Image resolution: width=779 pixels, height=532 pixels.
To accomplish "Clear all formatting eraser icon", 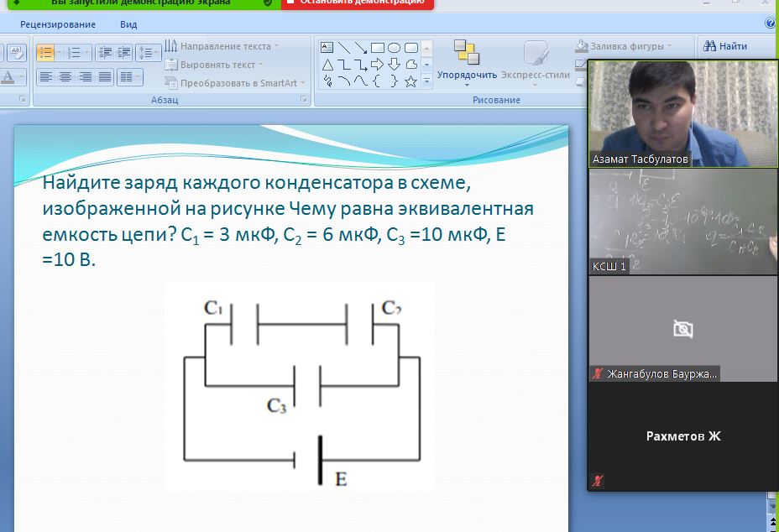I will click(x=17, y=52).
